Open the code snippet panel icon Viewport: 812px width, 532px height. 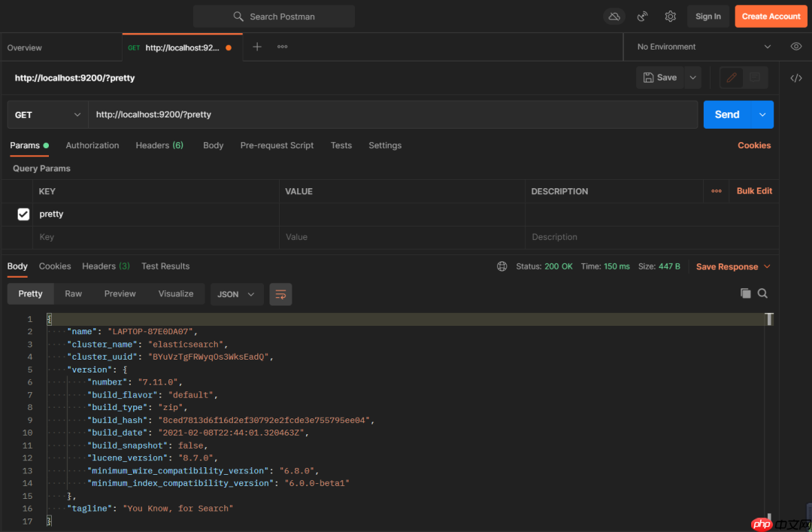tap(795, 78)
